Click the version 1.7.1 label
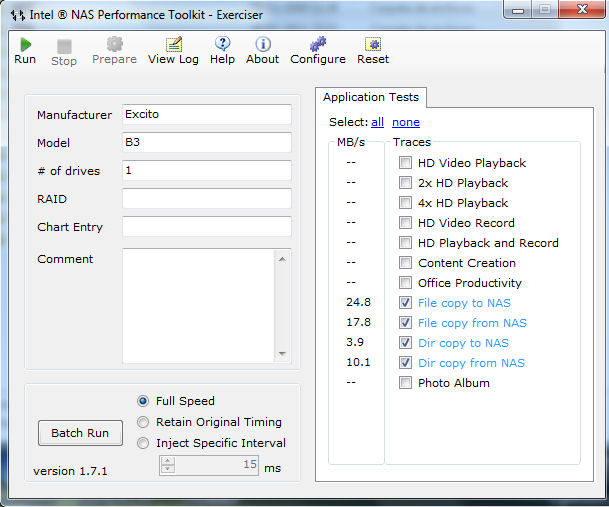The image size is (609, 507). [70, 471]
